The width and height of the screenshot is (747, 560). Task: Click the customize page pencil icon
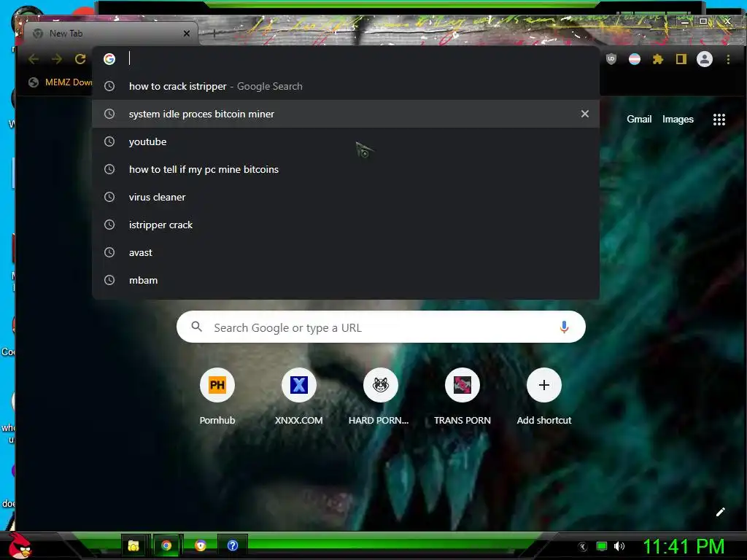pos(720,512)
